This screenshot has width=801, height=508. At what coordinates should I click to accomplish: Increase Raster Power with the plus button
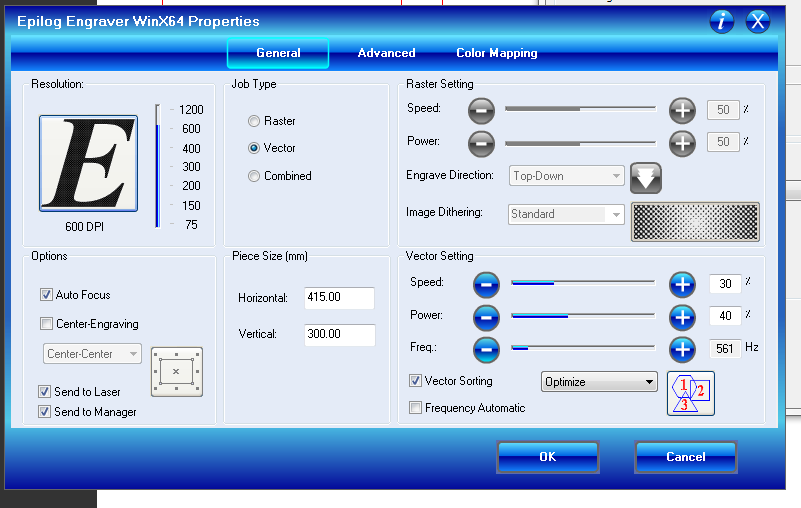coord(682,144)
